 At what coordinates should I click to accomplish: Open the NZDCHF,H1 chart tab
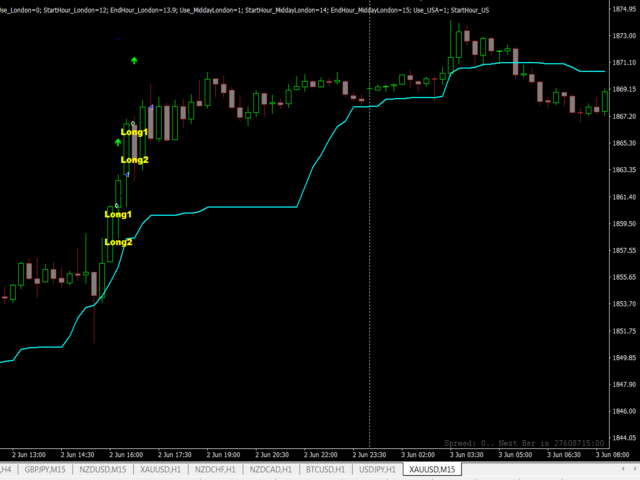(x=215, y=469)
